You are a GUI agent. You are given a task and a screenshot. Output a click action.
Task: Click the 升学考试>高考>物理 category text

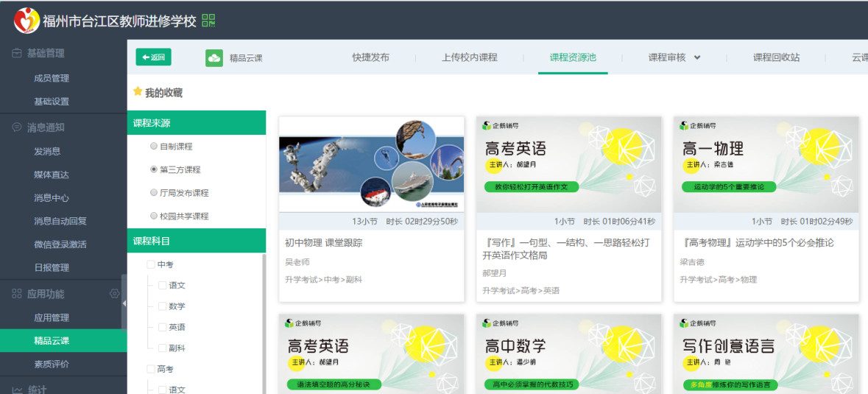point(718,280)
